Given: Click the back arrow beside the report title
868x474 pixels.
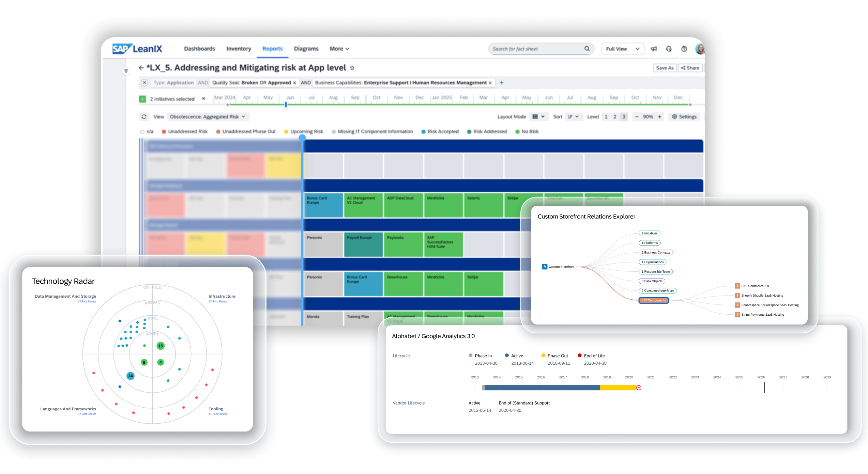Looking at the screenshot, I should point(141,68).
